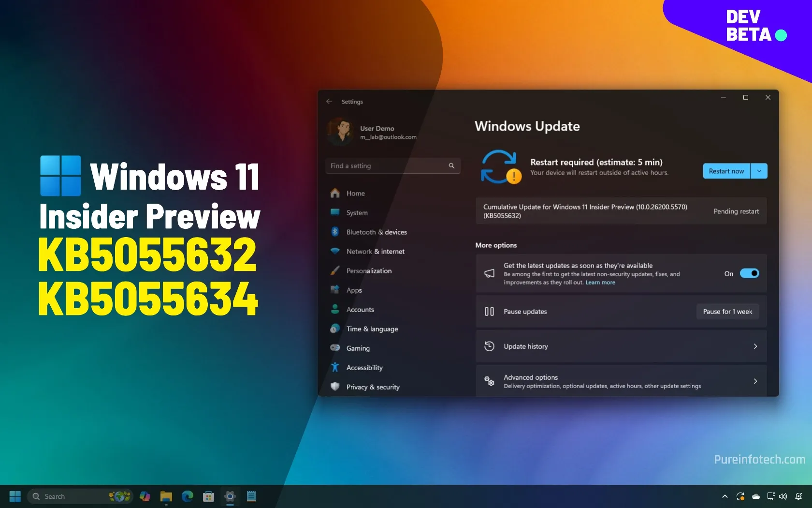Click the Windows Update tray icon
Screen dimensions: 812x508
coord(740,496)
